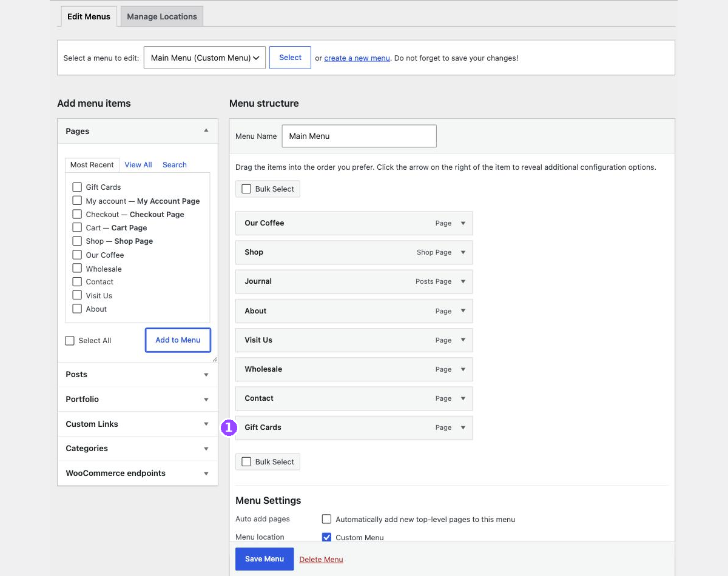728x576 pixels.
Task: Expand the Journal menu item arrow
Action: pyautogui.click(x=463, y=281)
